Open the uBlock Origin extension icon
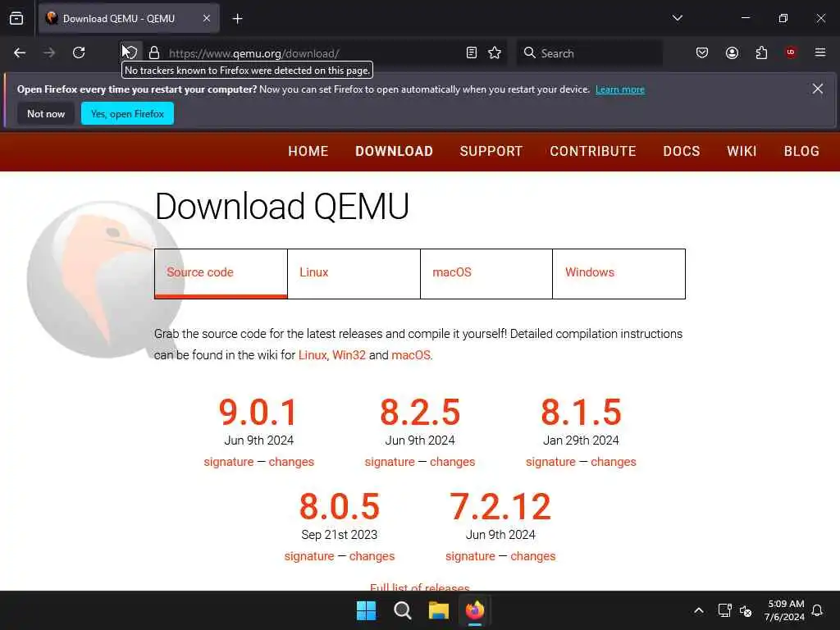The height and width of the screenshot is (630, 840). click(791, 52)
